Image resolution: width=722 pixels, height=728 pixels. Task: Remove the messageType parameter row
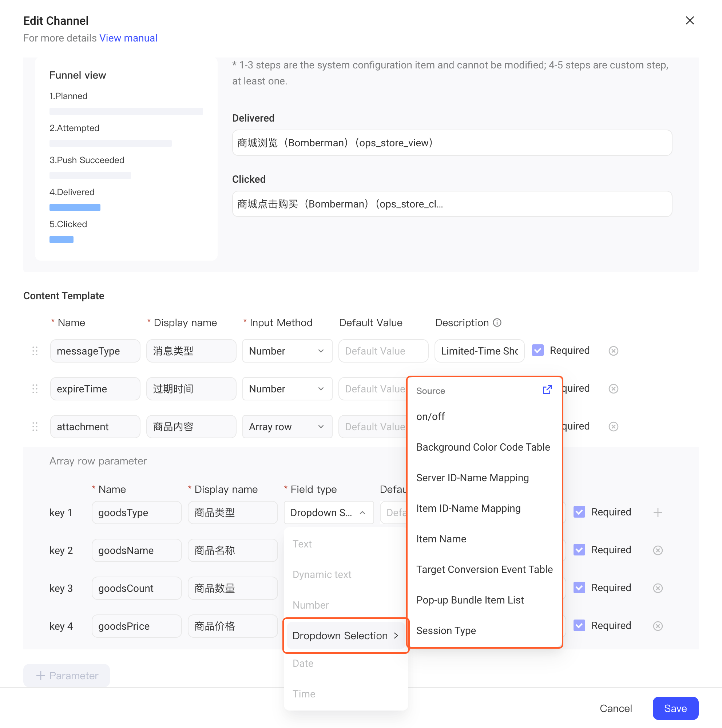point(613,351)
